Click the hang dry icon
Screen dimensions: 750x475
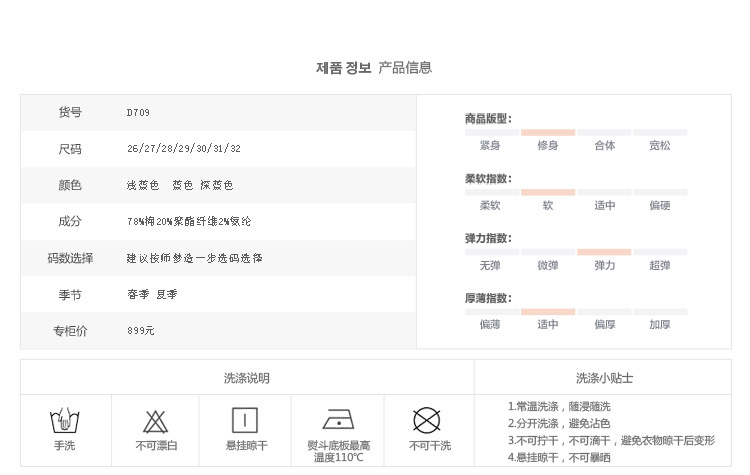coord(245,420)
